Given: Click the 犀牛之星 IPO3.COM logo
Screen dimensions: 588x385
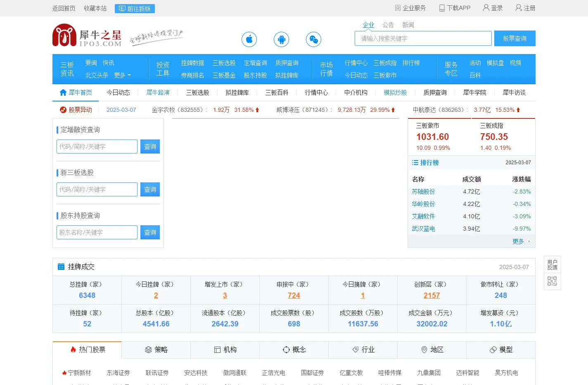Looking at the screenshot, I should 87,35.
